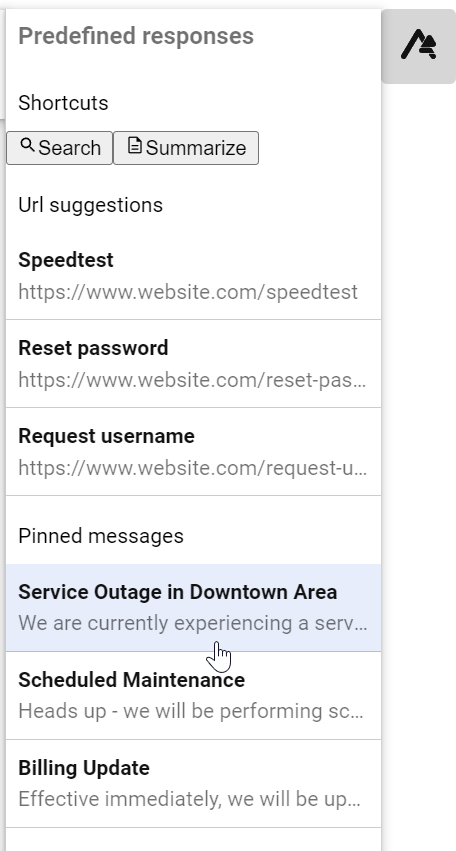
Task: Click the predefined responses toggle icon button
Action: tap(419, 46)
